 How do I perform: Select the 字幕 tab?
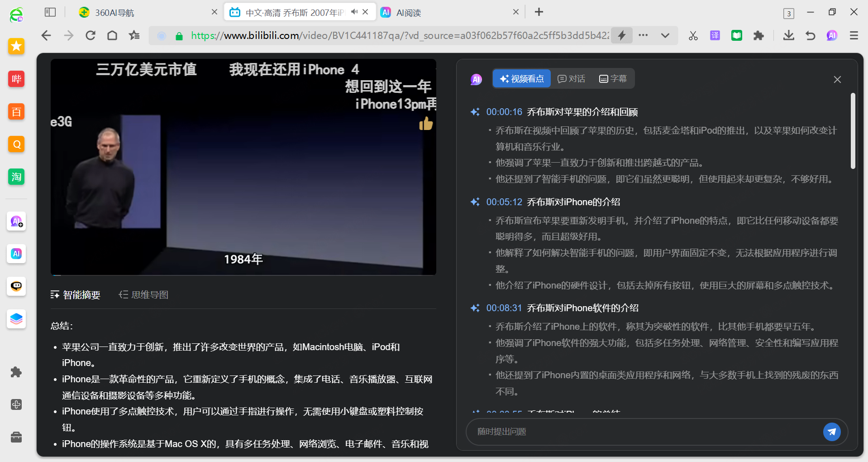tap(613, 79)
